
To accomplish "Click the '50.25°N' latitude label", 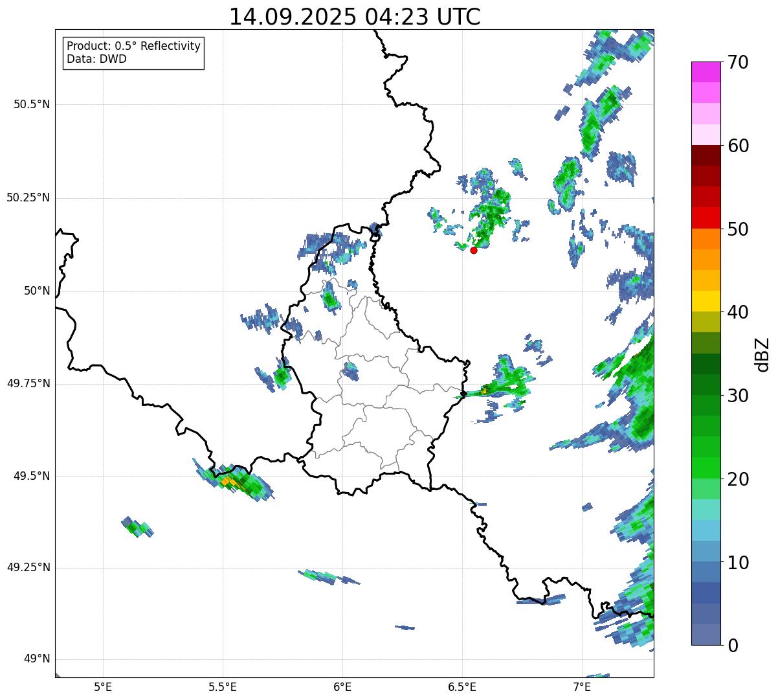I will tap(28, 198).
